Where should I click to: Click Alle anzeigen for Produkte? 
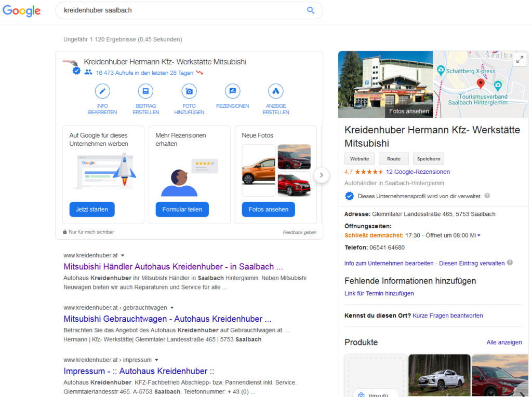point(504,342)
